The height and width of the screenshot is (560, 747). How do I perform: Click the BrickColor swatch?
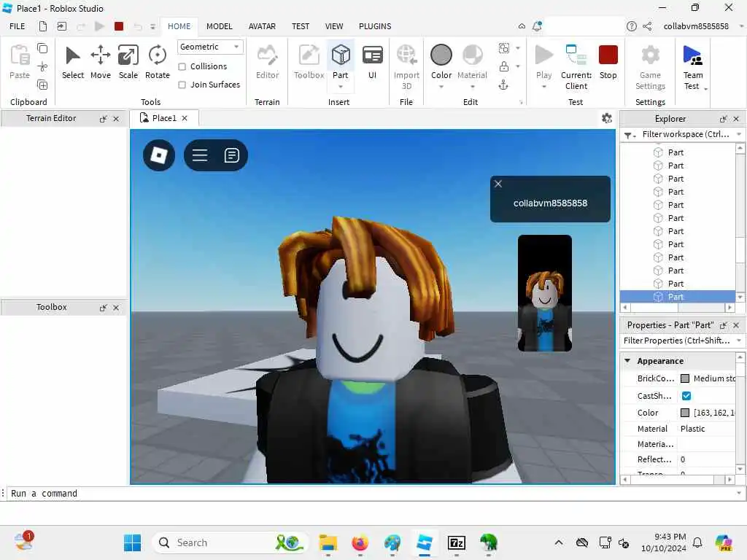[685, 378]
